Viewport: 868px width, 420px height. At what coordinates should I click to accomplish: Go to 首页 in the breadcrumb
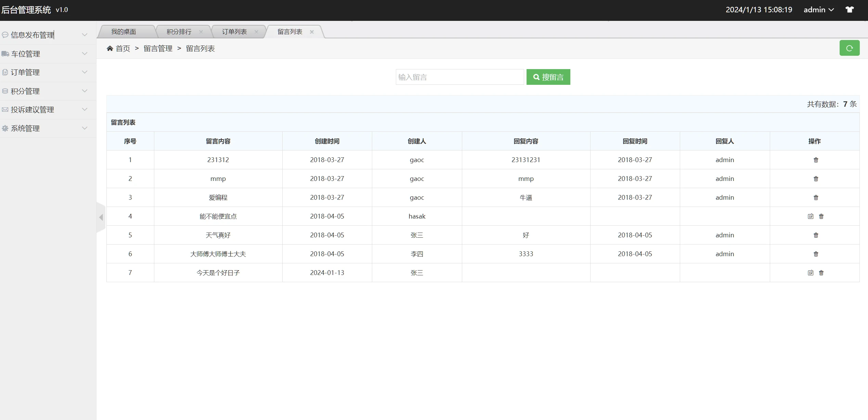(123, 49)
